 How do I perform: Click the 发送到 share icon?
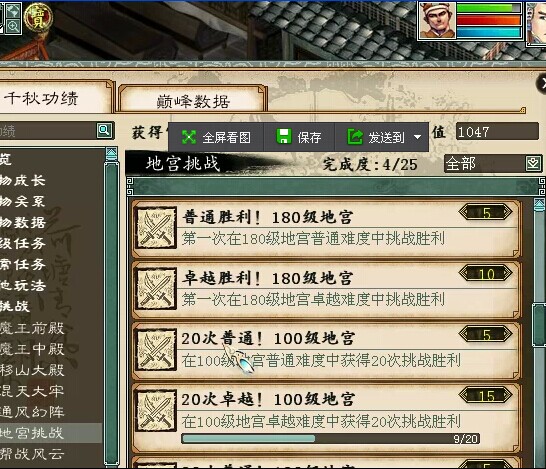click(x=355, y=137)
